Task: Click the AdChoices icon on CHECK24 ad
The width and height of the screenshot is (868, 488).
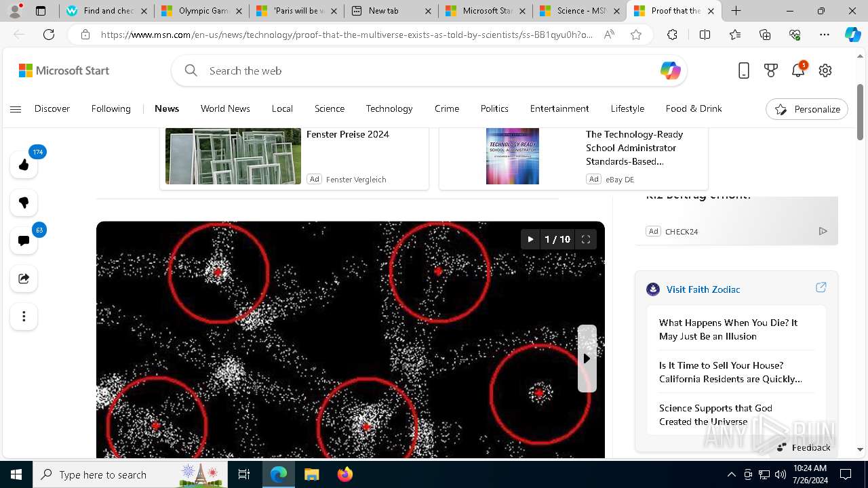Action: [x=823, y=231]
